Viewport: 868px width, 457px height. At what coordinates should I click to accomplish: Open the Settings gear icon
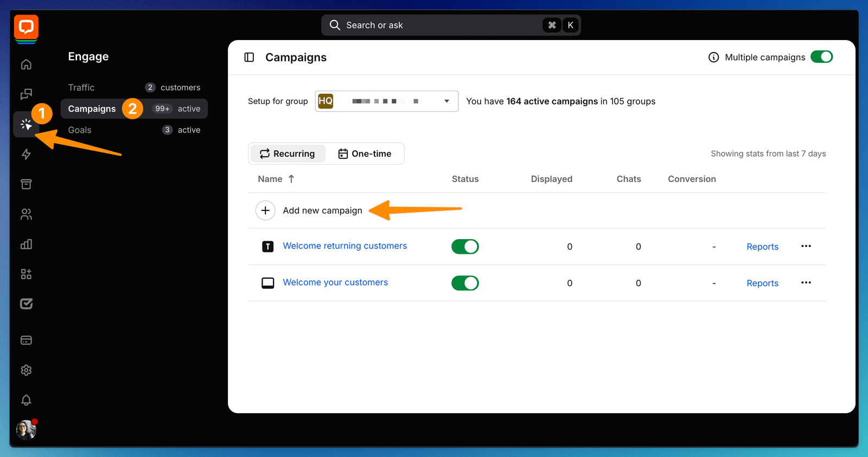click(x=26, y=370)
